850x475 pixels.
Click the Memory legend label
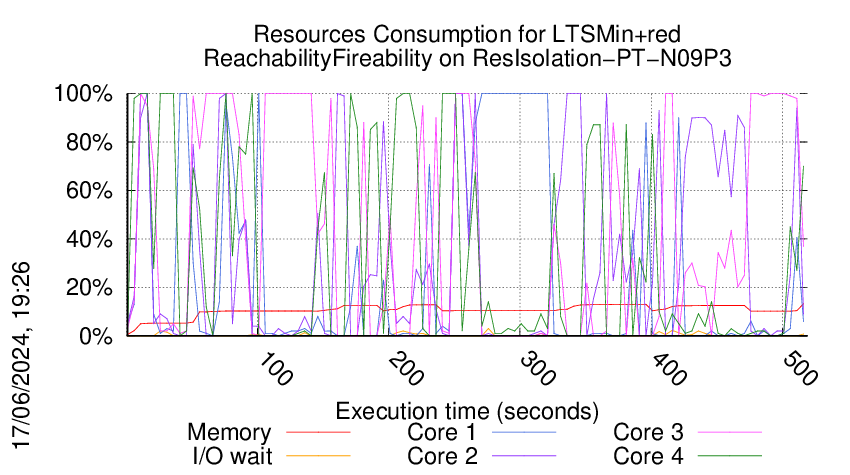tap(229, 433)
